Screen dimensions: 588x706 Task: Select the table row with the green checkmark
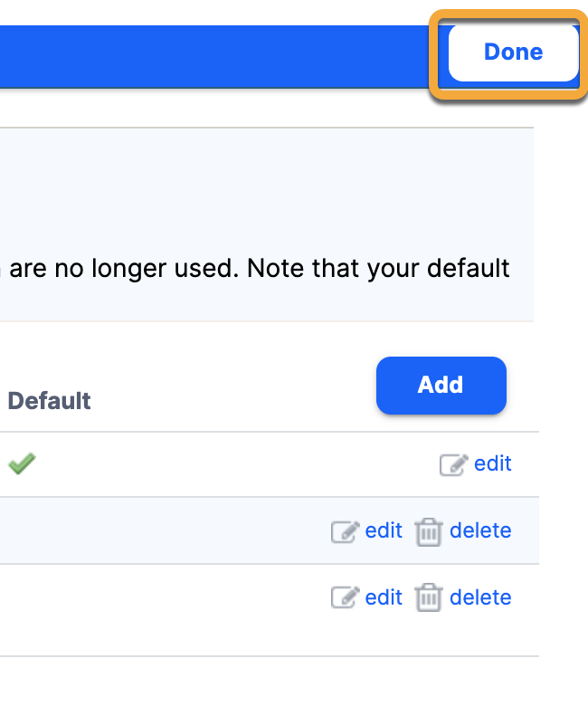pos(226,464)
